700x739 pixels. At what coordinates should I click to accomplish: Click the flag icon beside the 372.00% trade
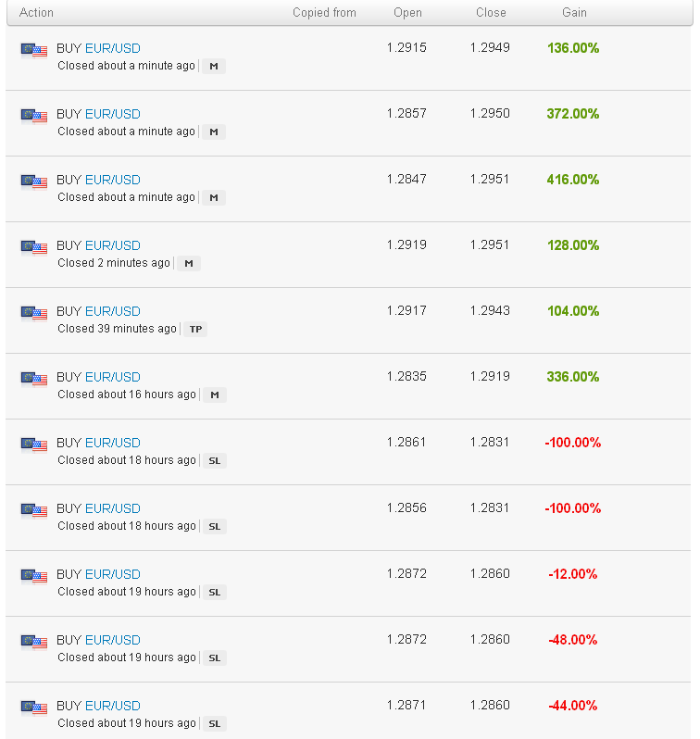pos(34,116)
